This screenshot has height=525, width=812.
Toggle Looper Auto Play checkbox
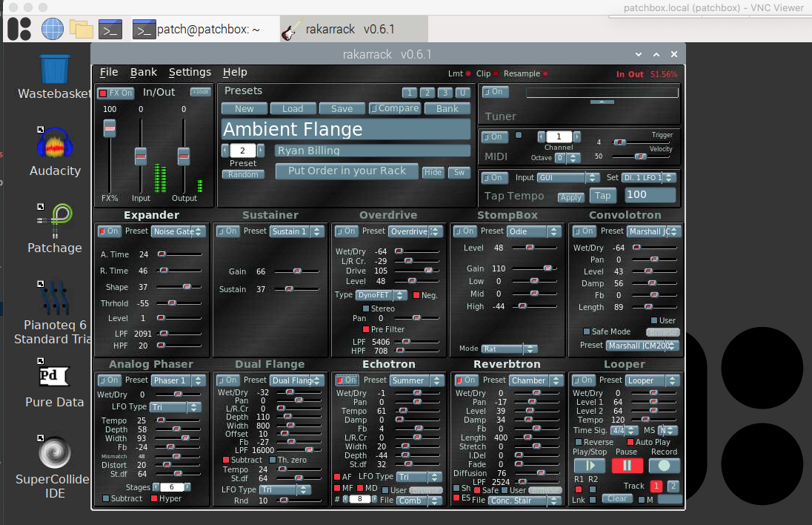point(630,442)
